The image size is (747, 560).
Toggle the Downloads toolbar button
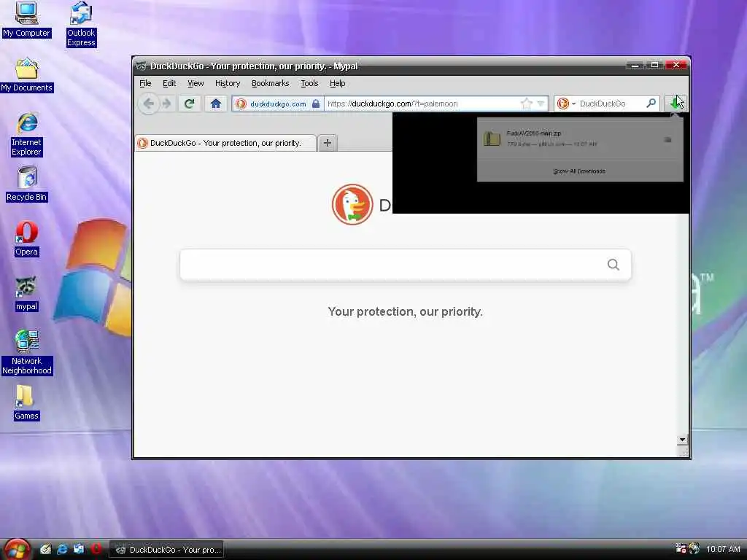[676, 103]
